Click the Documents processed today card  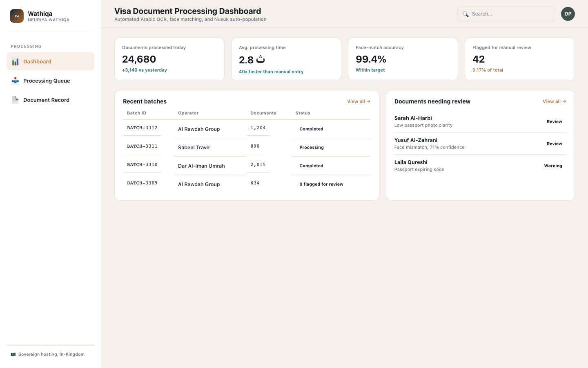[x=169, y=59]
